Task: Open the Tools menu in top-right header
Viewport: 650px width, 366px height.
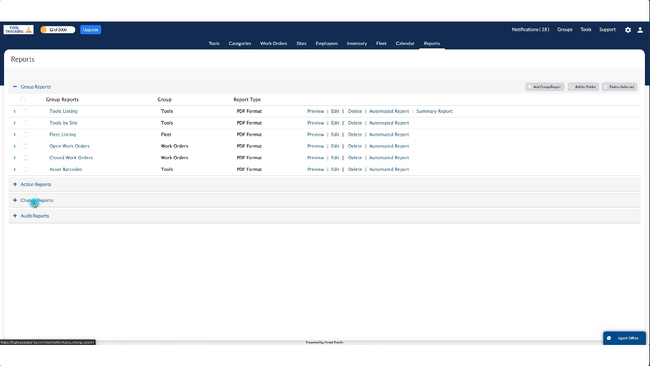Action: point(586,29)
